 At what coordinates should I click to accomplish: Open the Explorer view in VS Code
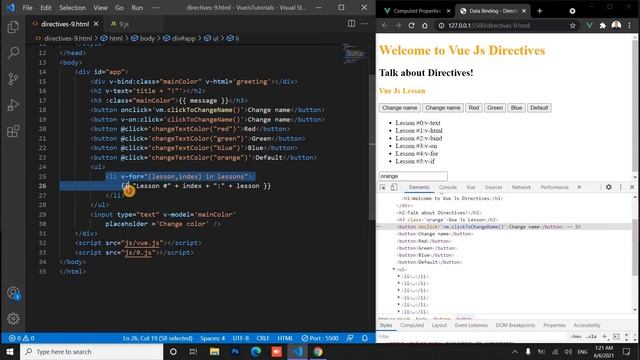pos(13,27)
